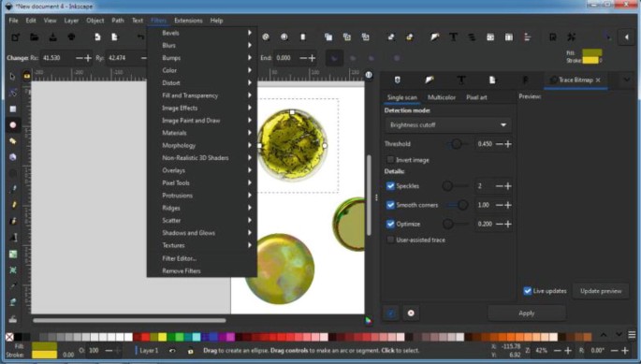Screen dimensions: 641x364
Task: Expand the Morphology submenu
Action: [x=202, y=145]
